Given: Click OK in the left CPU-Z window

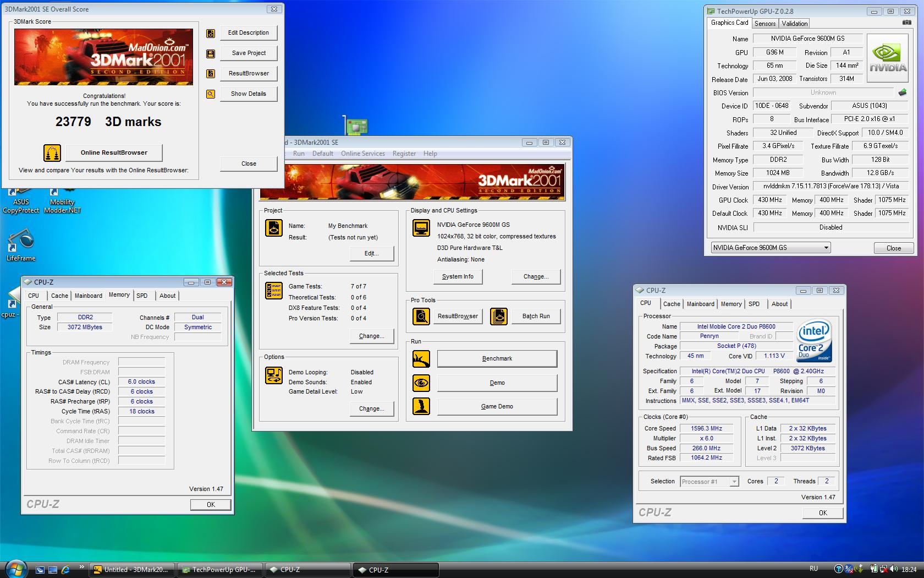Looking at the screenshot, I should pos(211,505).
